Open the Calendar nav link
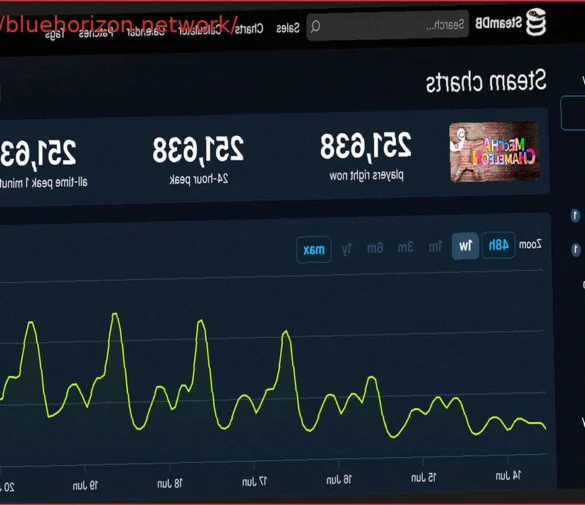Image resolution: width=585 pixels, height=505 pixels. pyautogui.click(x=146, y=32)
